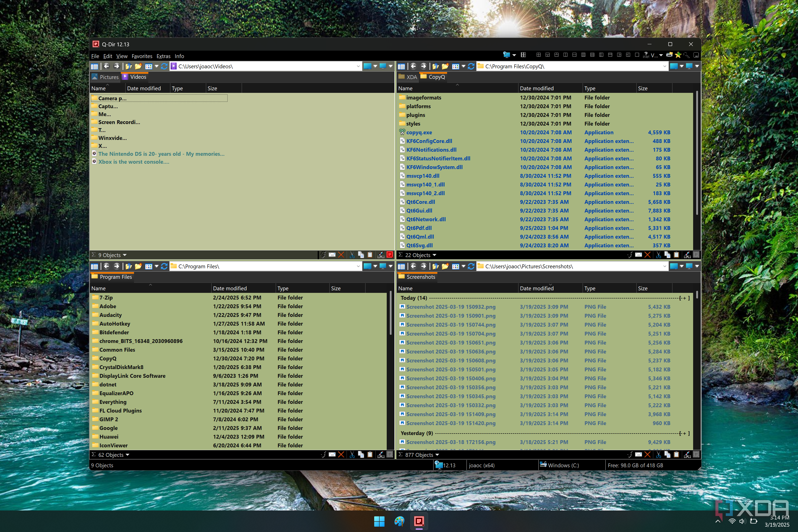Click the orange X delete icon in Screenshots pane
The image size is (798, 532).
click(x=647, y=455)
